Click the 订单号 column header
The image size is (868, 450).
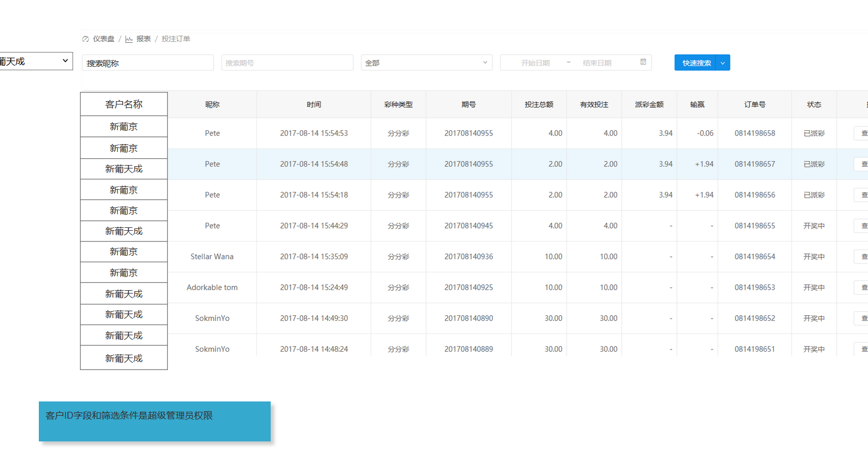(755, 105)
